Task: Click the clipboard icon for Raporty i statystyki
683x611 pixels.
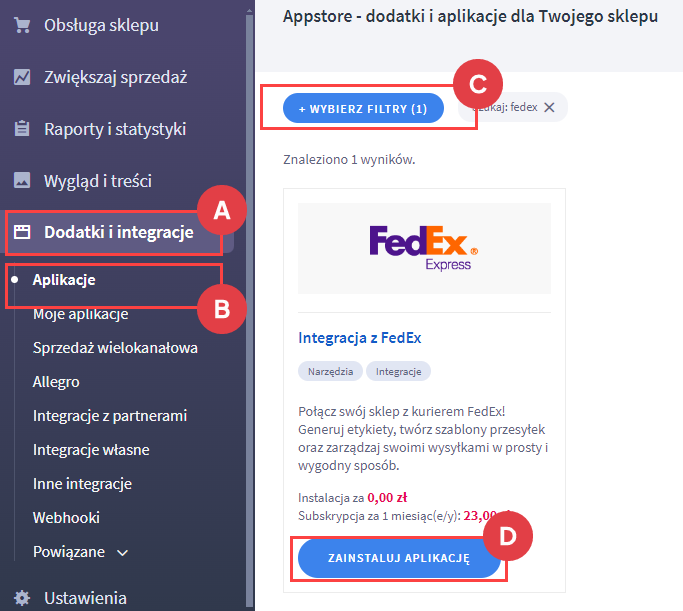Action: [x=22, y=129]
